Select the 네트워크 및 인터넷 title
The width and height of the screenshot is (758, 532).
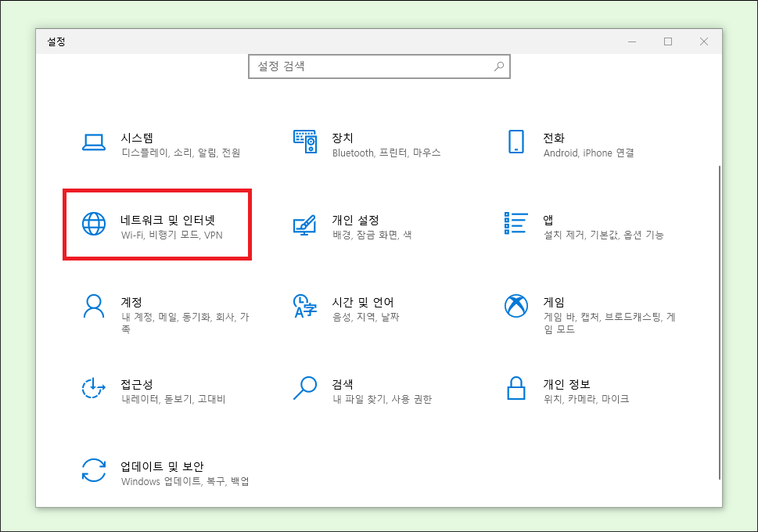click(x=167, y=220)
